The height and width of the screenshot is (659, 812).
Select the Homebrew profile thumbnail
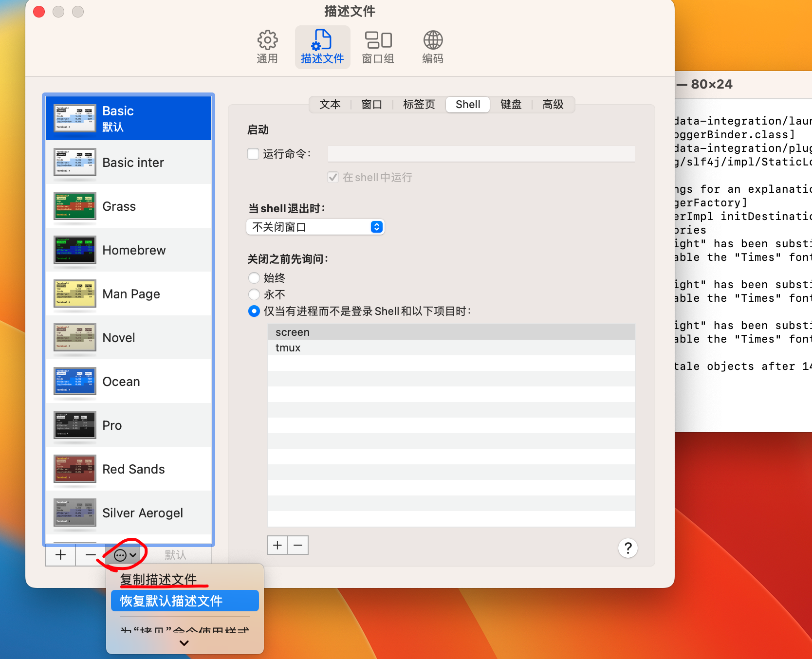(75, 250)
